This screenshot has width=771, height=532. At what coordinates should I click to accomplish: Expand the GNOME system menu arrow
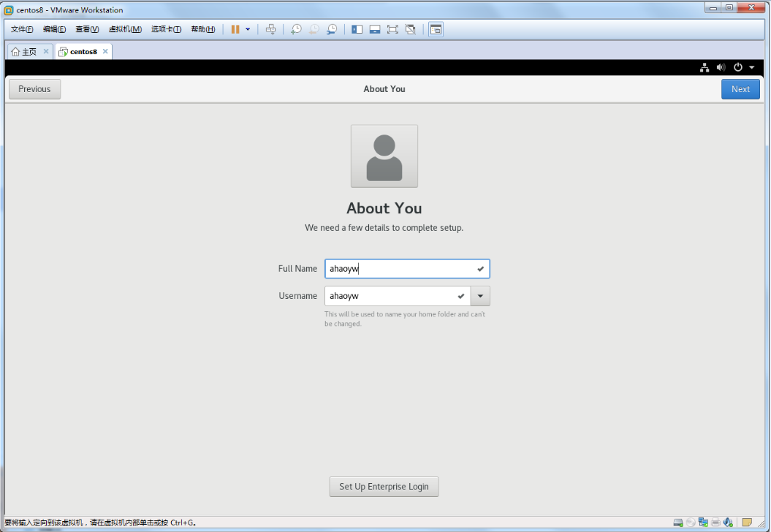coord(752,67)
